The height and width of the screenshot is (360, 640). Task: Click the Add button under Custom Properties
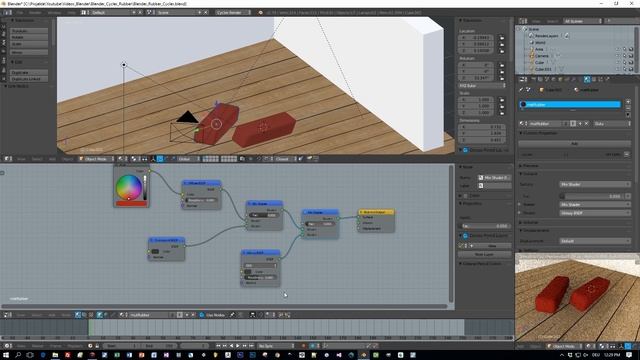click(575, 144)
